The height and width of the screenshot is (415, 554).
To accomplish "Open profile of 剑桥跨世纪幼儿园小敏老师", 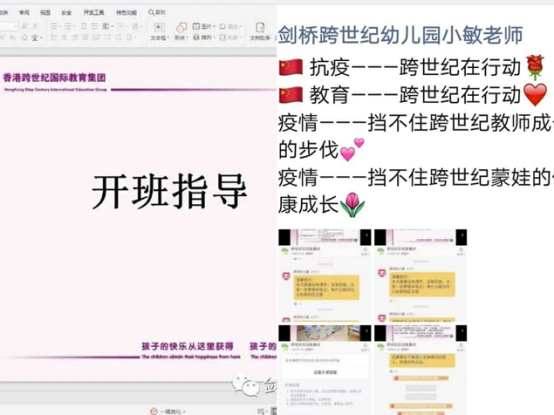I will tap(400, 35).
